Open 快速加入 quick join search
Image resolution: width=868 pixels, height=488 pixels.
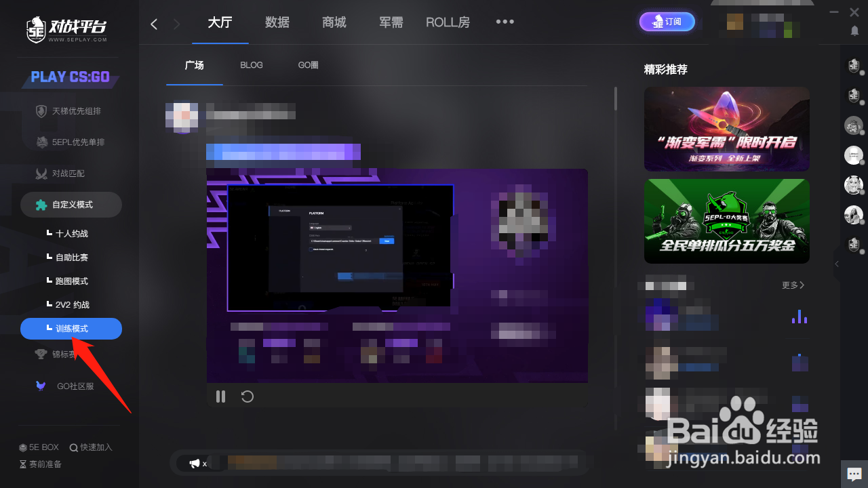pos(91,447)
